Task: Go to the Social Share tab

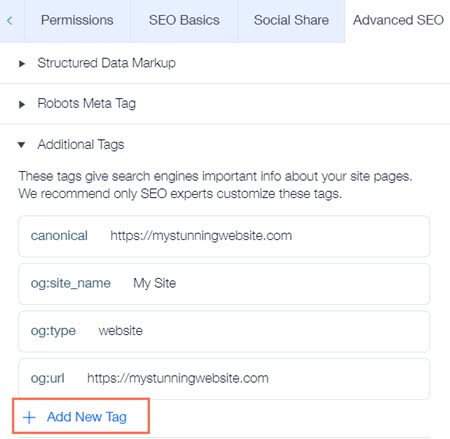Action: (291, 20)
